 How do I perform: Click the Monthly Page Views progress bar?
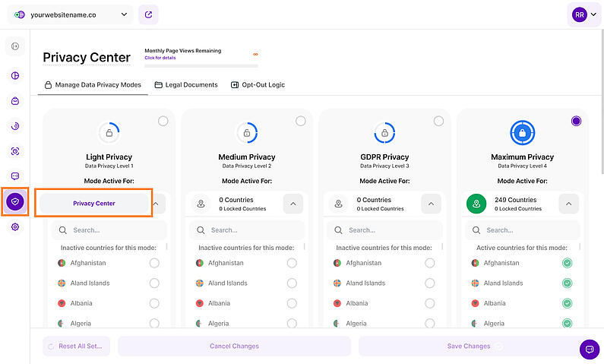pyautogui.click(x=201, y=66)
